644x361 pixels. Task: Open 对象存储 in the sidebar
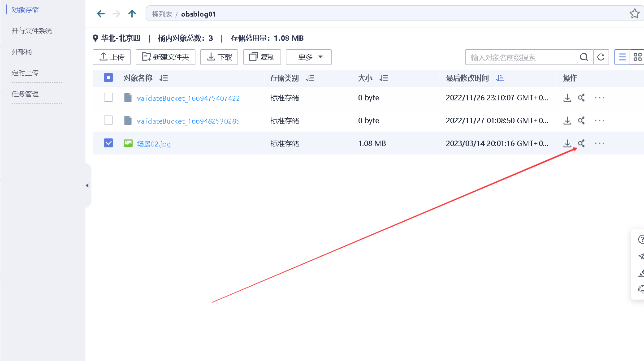coord(25,9)
